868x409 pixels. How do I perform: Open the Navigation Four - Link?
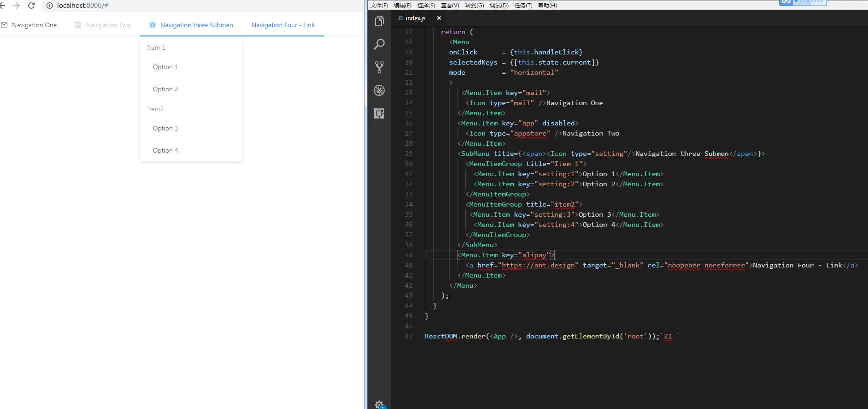[x=283, y=25]
